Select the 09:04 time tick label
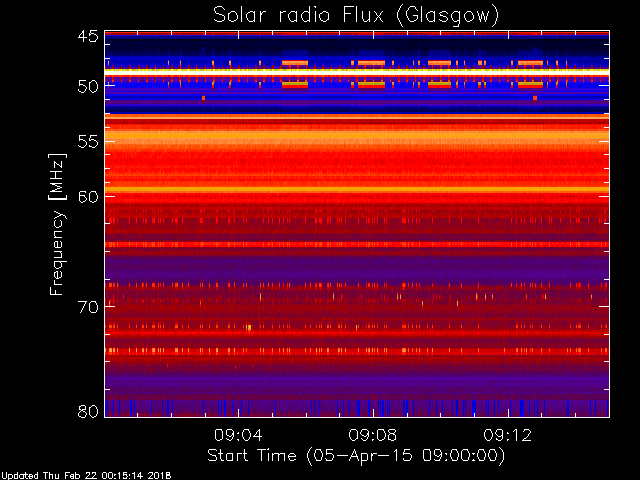This screenshot has width=640, height=480. (238, 435)
